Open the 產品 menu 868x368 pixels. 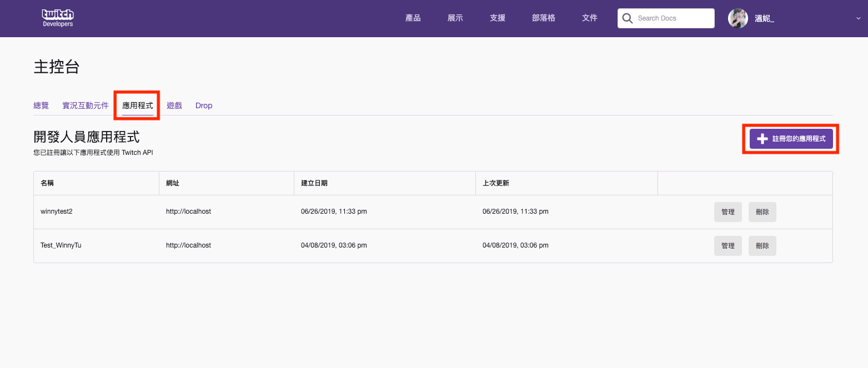[413, 18]
